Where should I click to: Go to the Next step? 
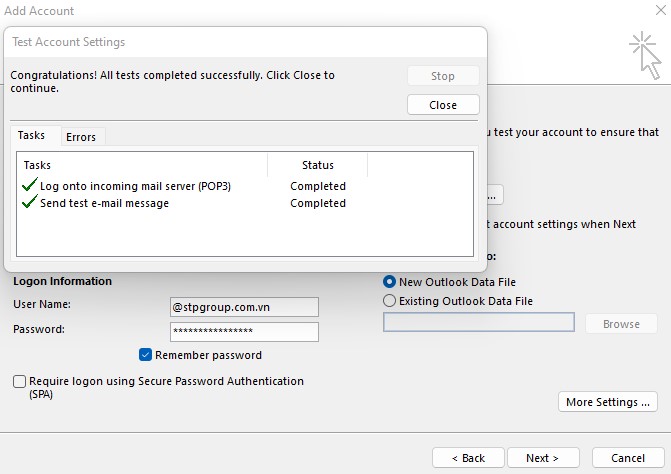click(542, 458)
